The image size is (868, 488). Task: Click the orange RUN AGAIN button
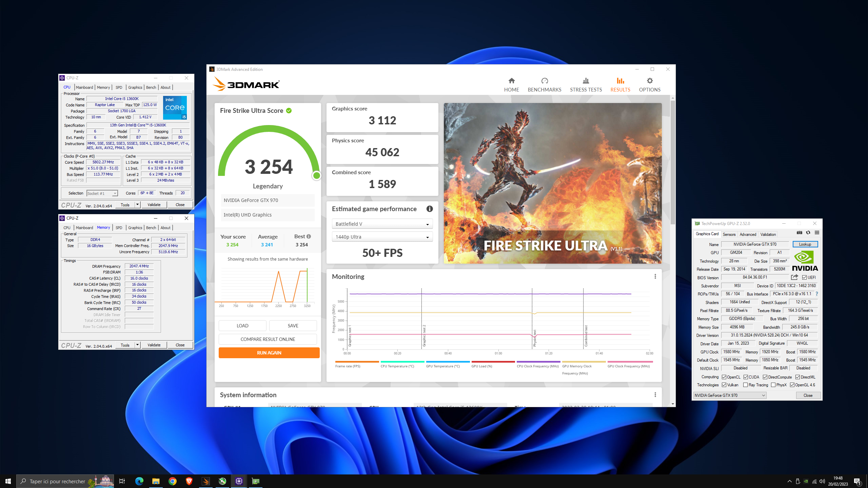[x=269, y=353]
